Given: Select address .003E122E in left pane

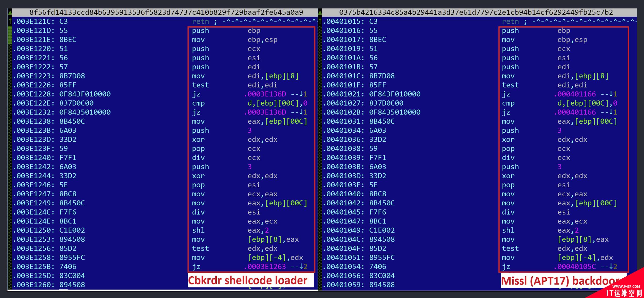Looking at the screenshot, I should (33, 103).
